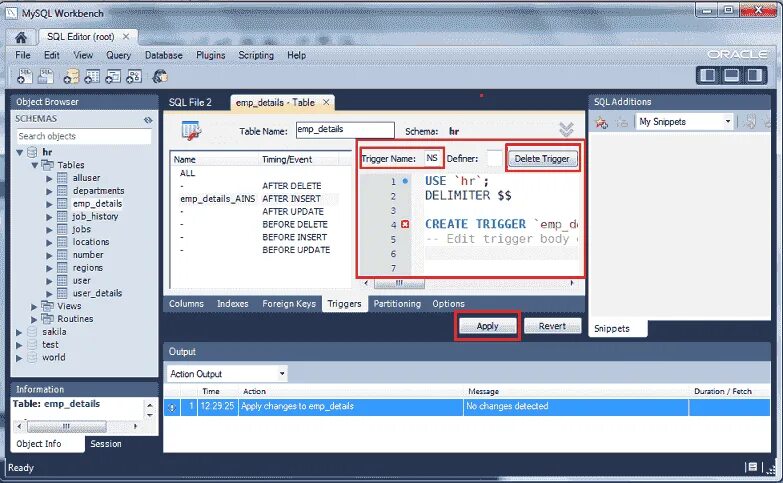783x483 pixels.
Task: Open the Plugins menu
Action: point(211,55)
